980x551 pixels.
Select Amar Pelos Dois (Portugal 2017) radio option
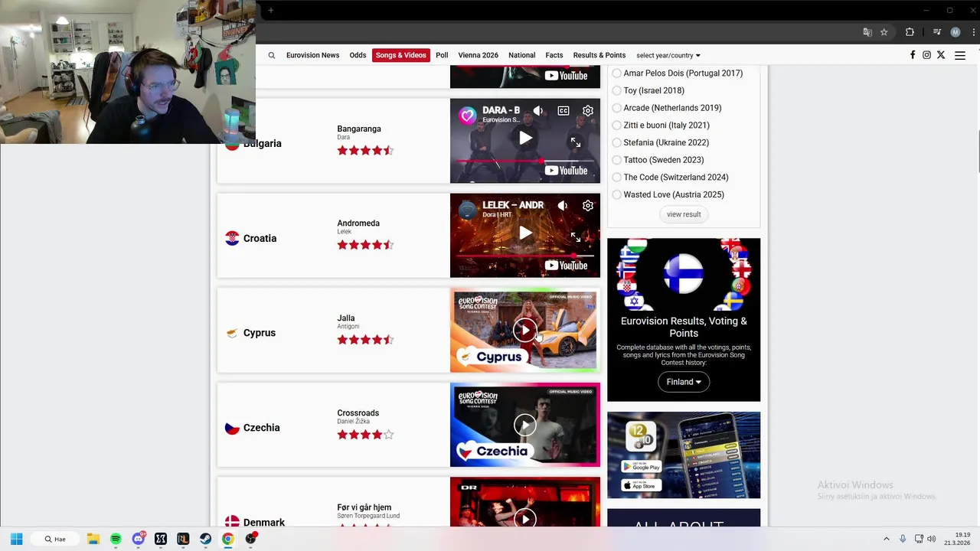pos(617,73)
